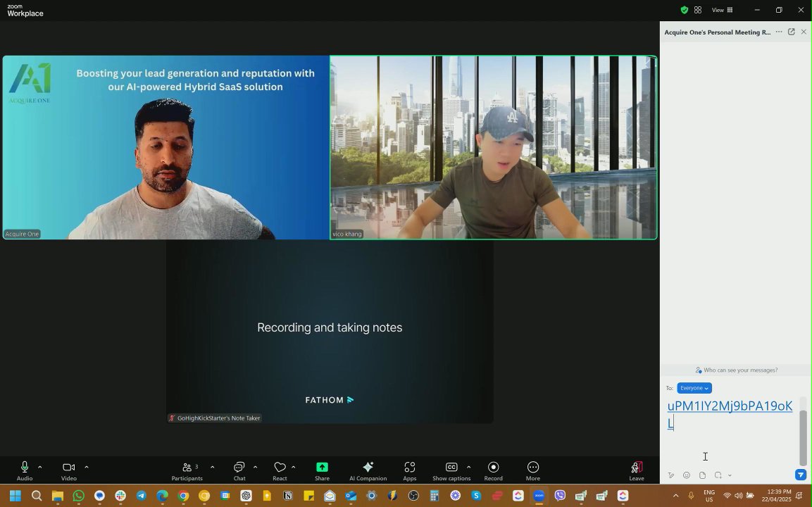Expand the Audio options caret
Viewport: 812px width, 507px height.
coord(40,467)
